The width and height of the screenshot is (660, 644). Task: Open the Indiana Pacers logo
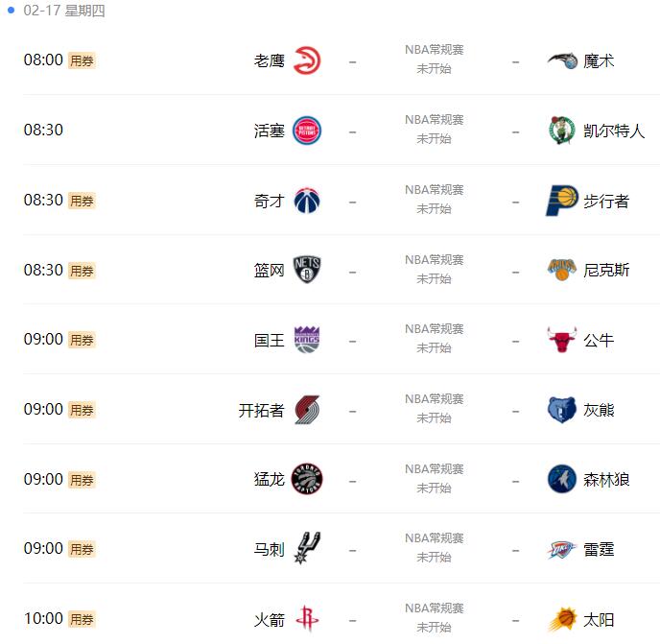click(561, 201)
